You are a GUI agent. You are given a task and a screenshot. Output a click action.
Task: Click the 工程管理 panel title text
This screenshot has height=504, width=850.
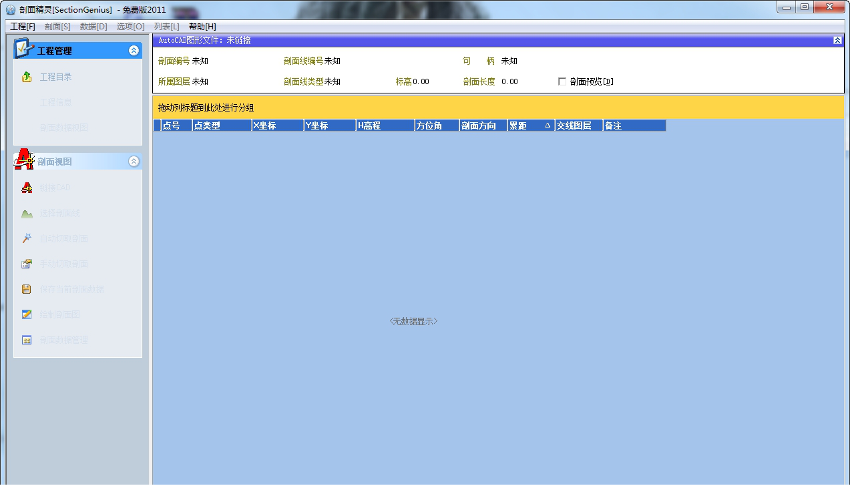(55, 51)
